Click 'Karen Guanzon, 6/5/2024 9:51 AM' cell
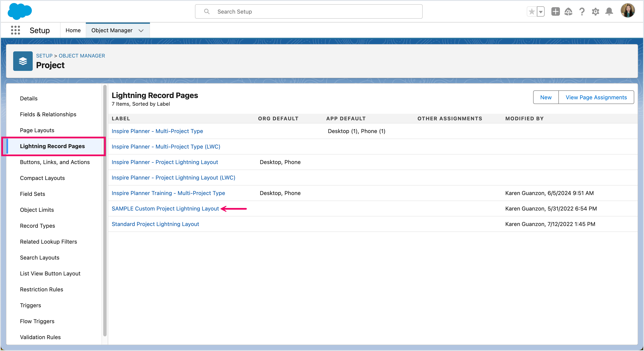Viewport: 644px width, 351px height. (x=549, y=193)
